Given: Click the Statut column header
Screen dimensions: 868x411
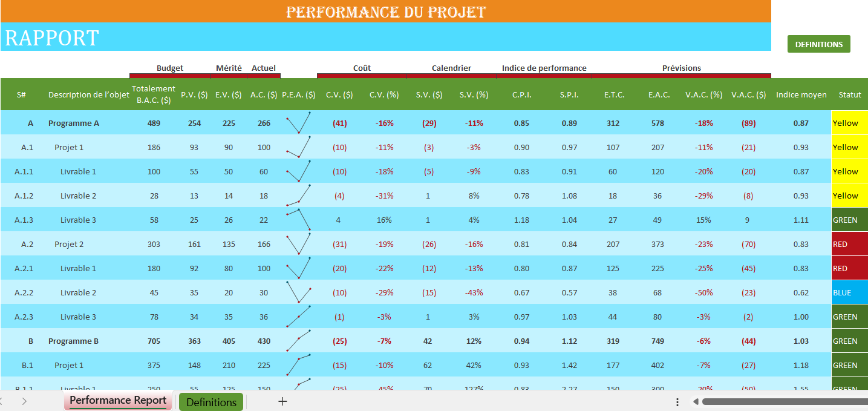Looking at the screenshot, I should (849, 94).
